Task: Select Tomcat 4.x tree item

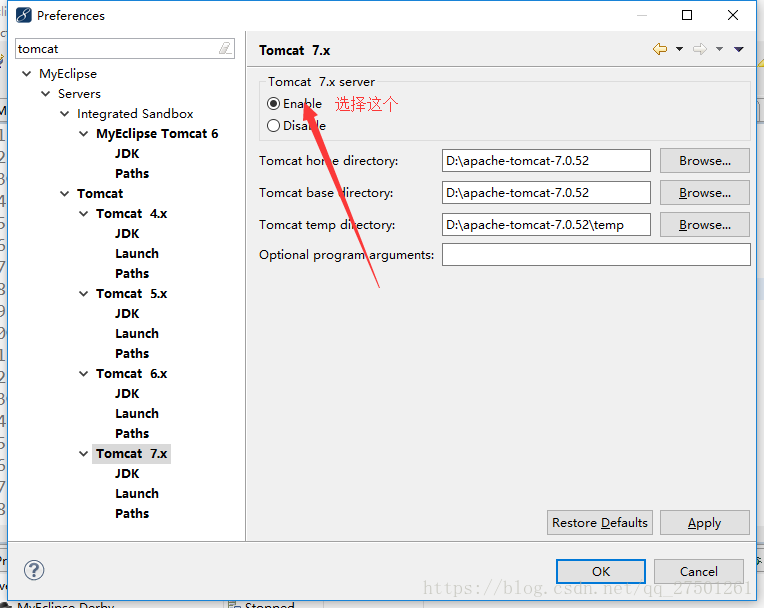Action: coord(132,214)
